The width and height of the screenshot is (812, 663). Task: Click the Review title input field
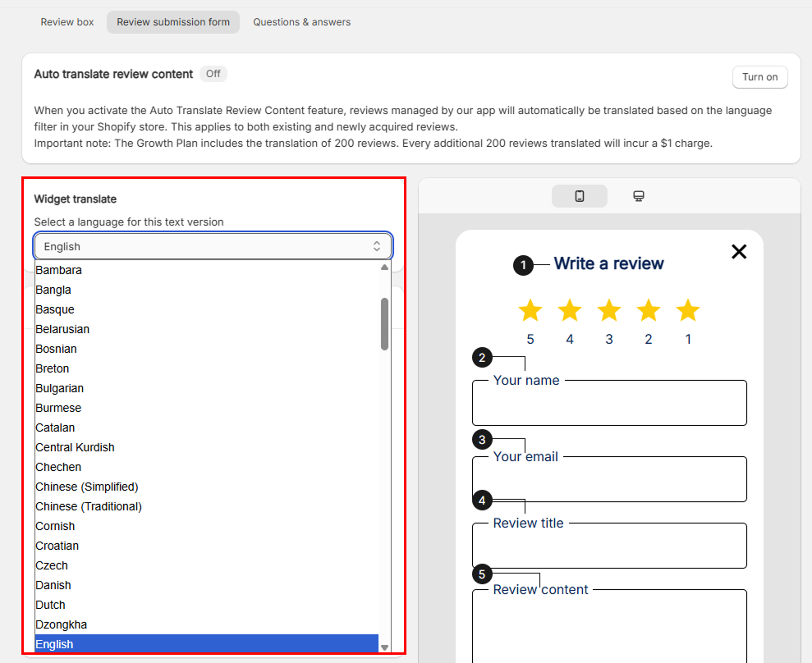(x=609, y=546)
